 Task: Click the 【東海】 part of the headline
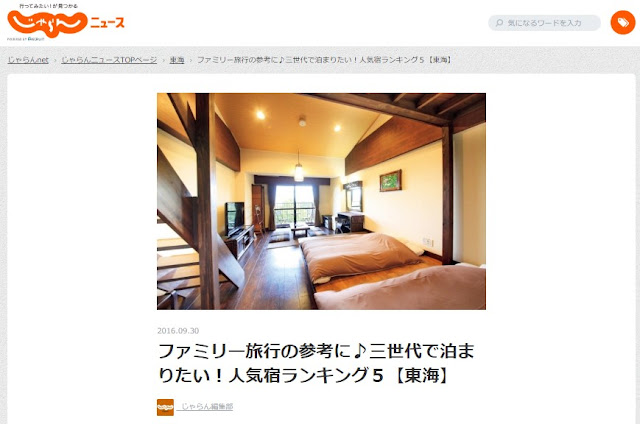click(x=421, y=375)
